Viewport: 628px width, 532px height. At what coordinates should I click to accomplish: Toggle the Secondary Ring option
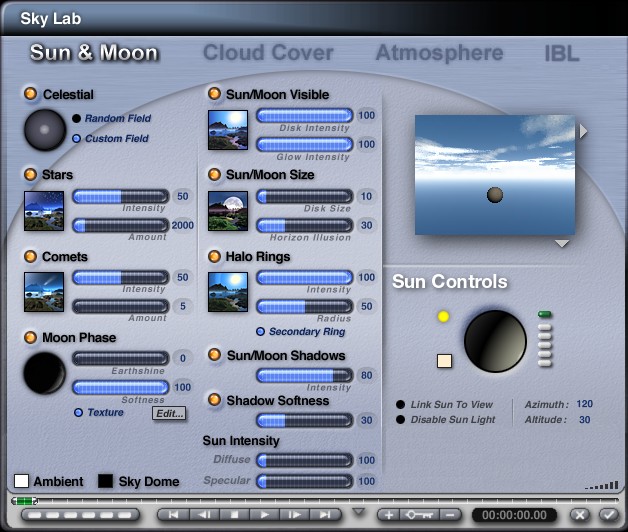pyautogui.click(x=261, y=331)
